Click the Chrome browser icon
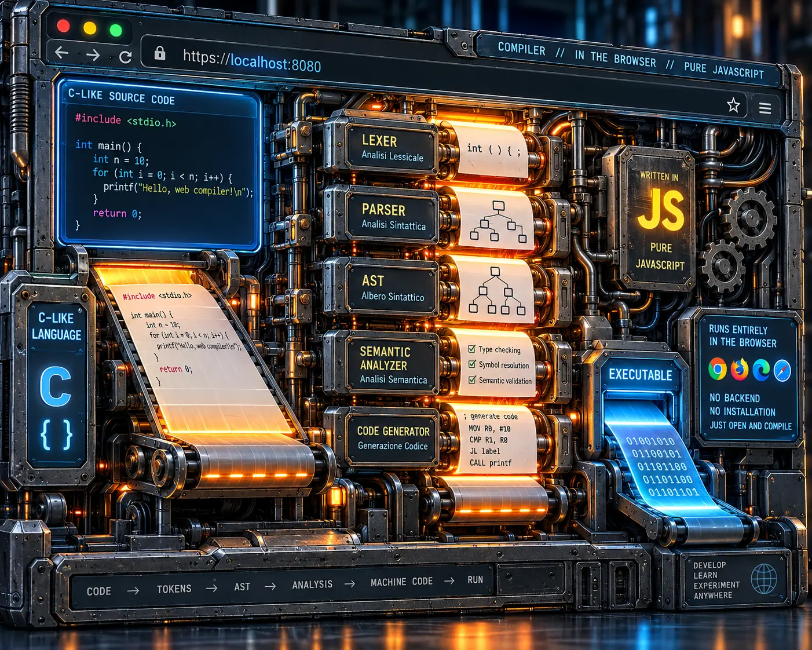 718,369
